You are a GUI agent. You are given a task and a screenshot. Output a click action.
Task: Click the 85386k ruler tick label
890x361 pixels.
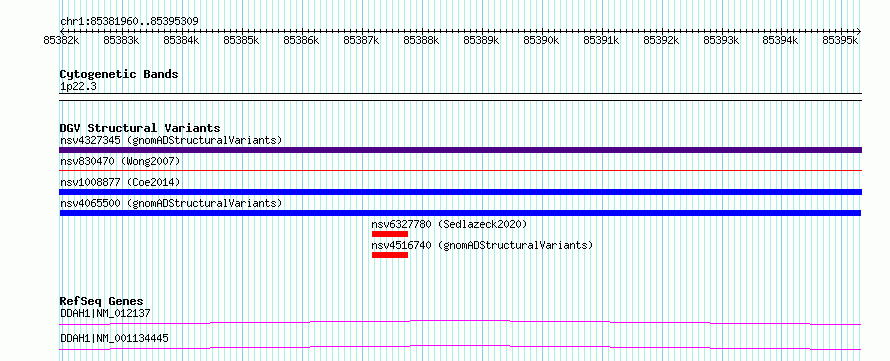[x=301, y=40]
